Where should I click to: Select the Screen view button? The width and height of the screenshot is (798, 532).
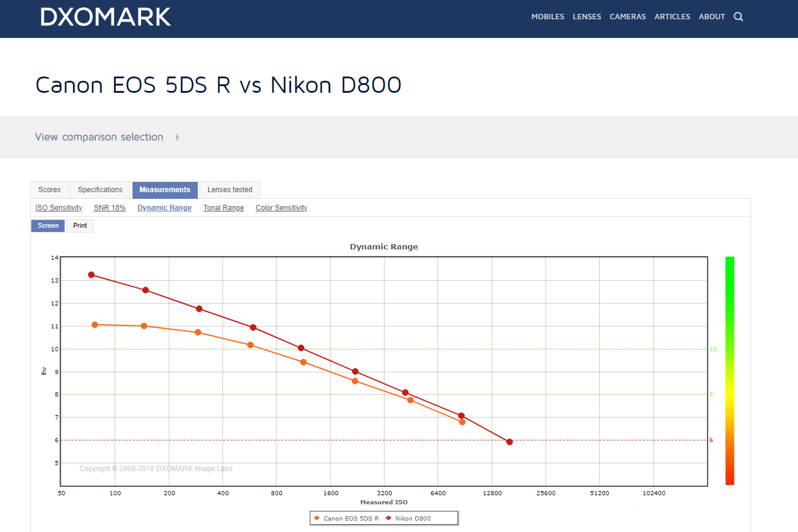pos(48,226)
